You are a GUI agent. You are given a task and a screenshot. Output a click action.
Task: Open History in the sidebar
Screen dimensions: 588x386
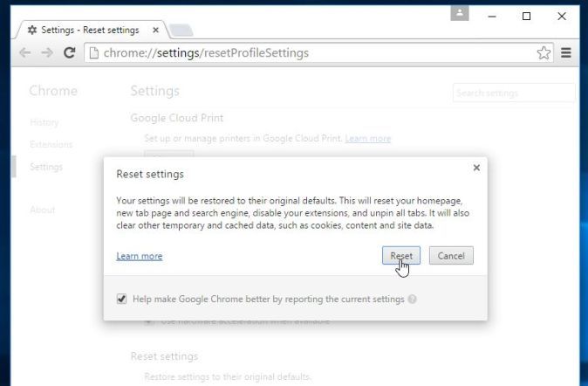[44, 122]
